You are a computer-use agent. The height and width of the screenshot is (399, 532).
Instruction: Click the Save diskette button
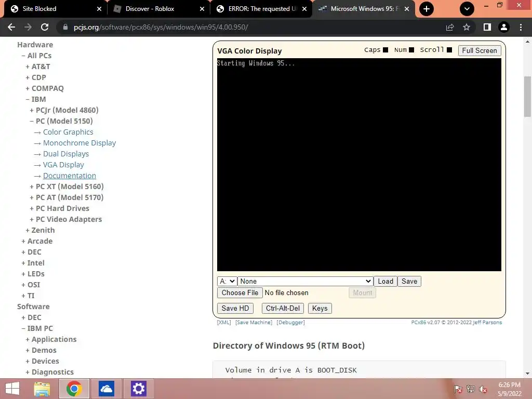[x=409, y=281]
